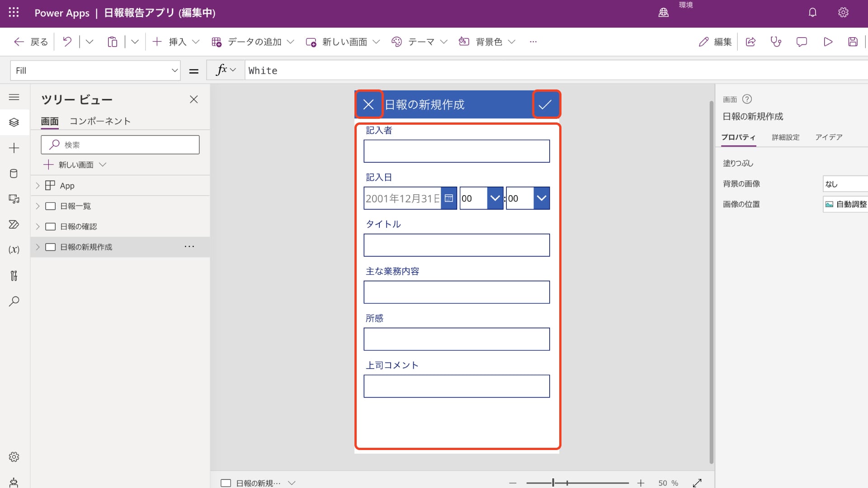
Task: Save the app using the save icon
Action: (853, 42)
